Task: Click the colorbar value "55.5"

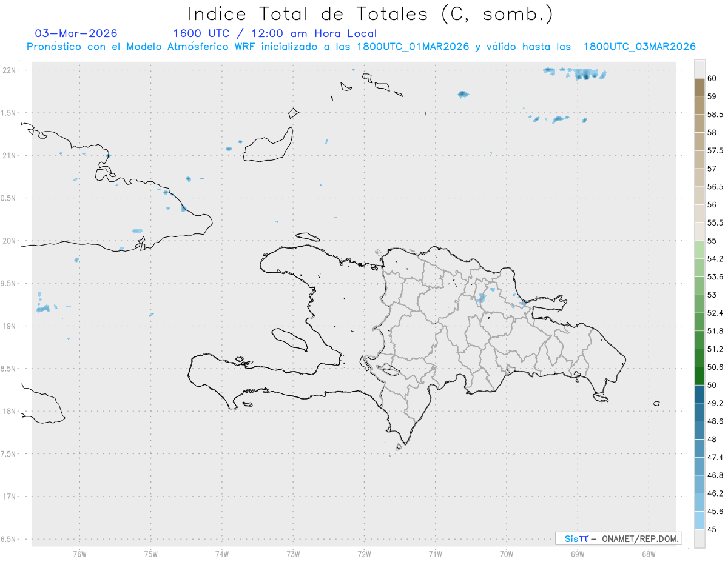Action: 715,222
